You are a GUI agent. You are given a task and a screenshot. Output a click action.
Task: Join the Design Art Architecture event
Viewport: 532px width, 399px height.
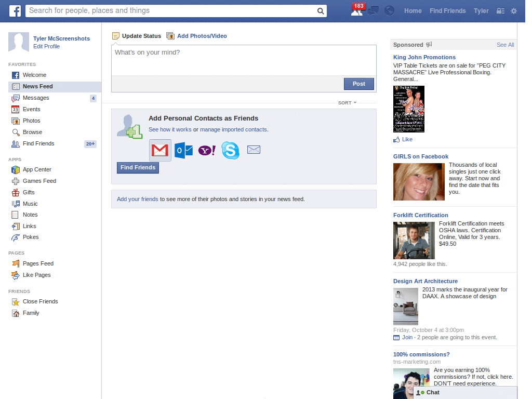407,337
